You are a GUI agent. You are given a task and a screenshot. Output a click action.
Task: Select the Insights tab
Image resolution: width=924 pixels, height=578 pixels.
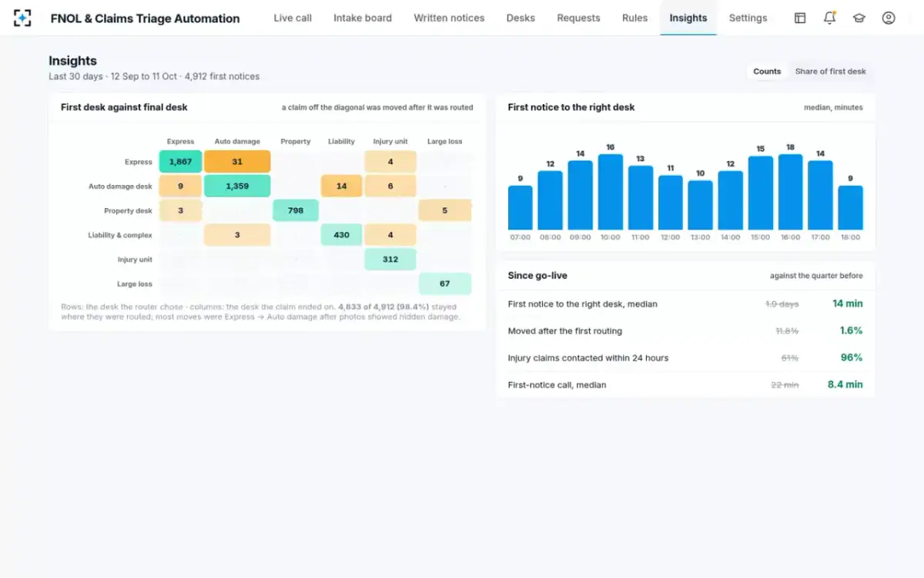688,18
